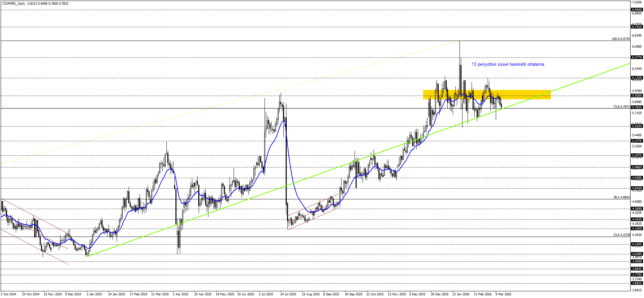Viewport: 644px width, 298px height.
Task: Select the blue moving average annotation text
Action: 508,64
